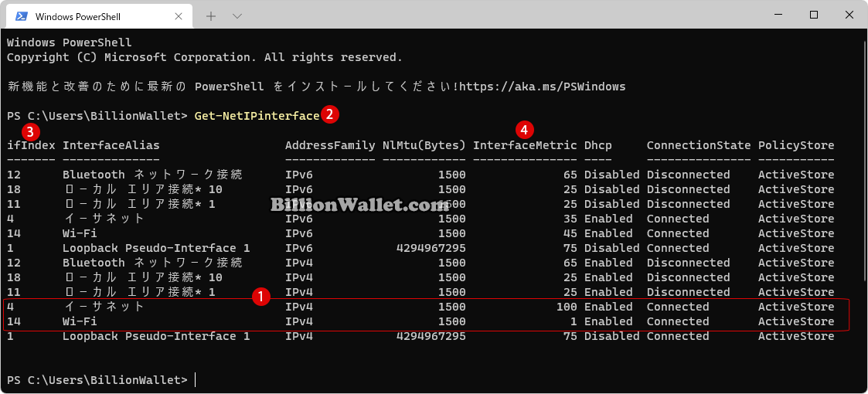Screen dimensions: 868x394
Task: Click the ifIndex column header
Action: pyautogui.click(x=31, y=145)
